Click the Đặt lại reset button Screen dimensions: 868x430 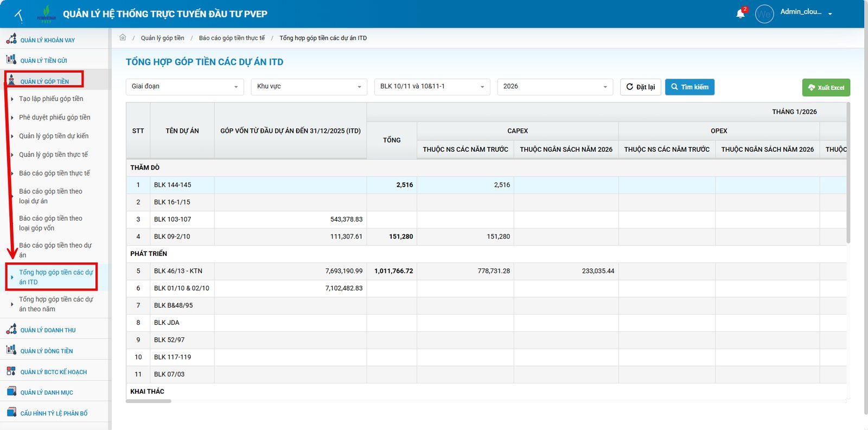click(641, 87)
